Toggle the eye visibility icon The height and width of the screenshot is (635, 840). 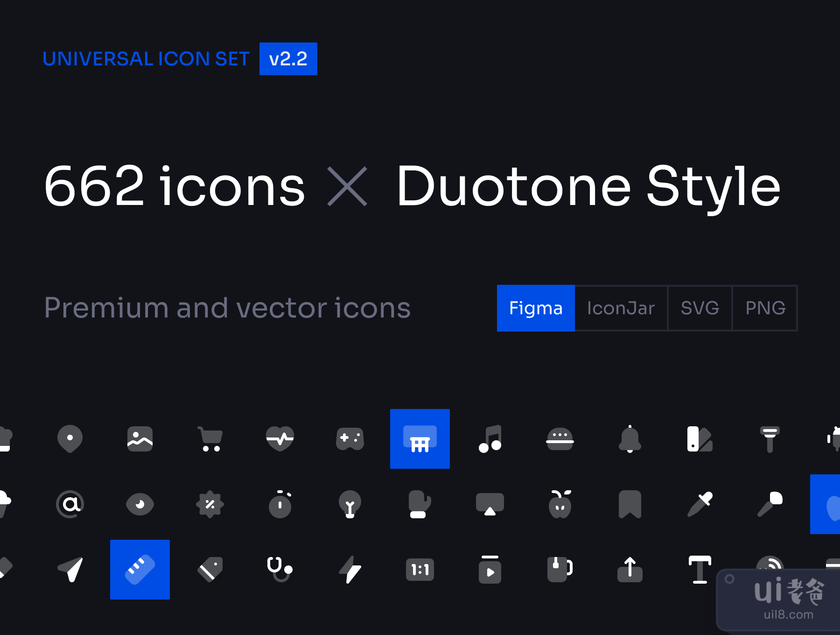coord(140,504)
